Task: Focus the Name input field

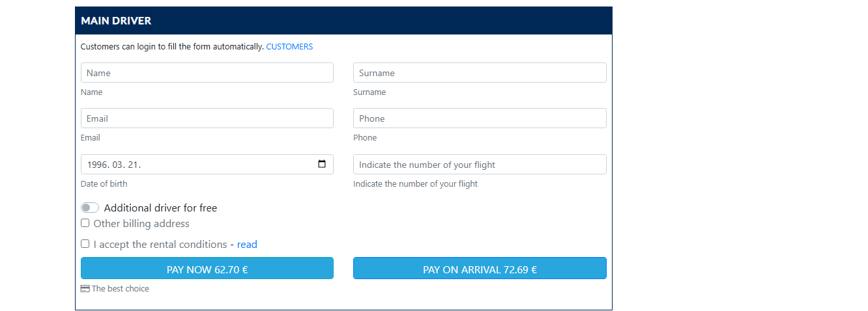Action: pyautogui.click(x=207, y=73)
